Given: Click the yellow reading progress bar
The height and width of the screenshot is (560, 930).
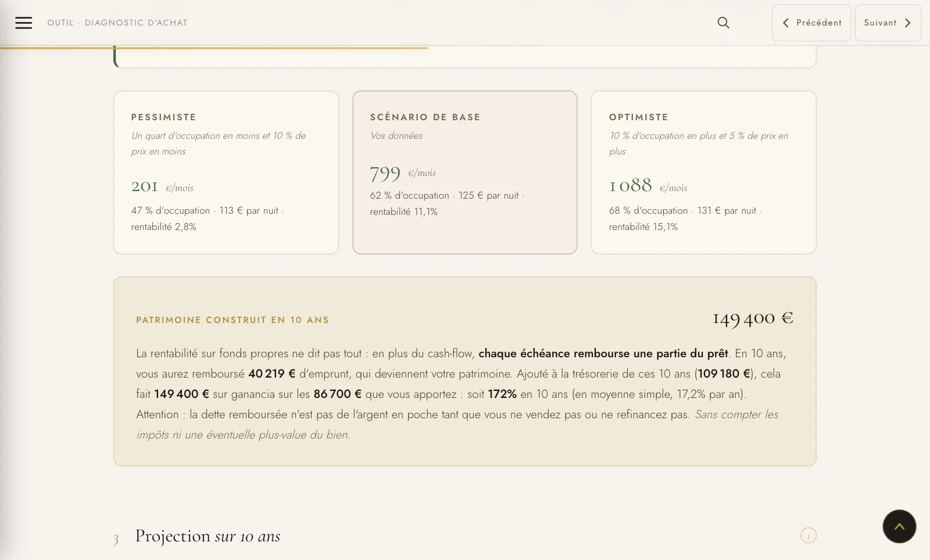Looking at the screenshot, I should [214, 48].
